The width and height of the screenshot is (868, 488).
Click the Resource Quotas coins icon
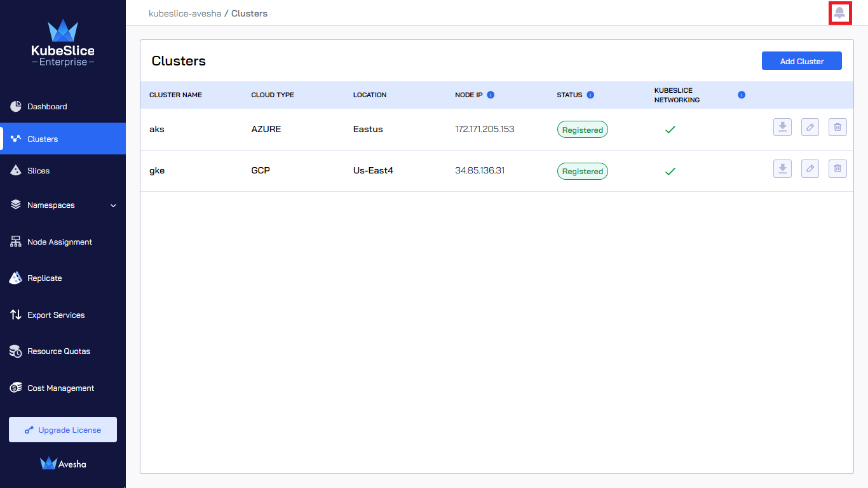[x=16, y=351]
